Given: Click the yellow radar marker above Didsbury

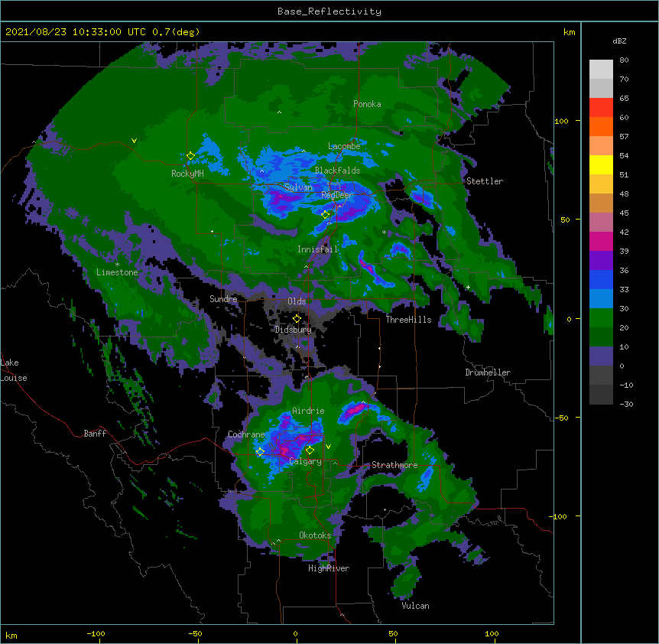Looking at the screenshot, I should point(297,319).
